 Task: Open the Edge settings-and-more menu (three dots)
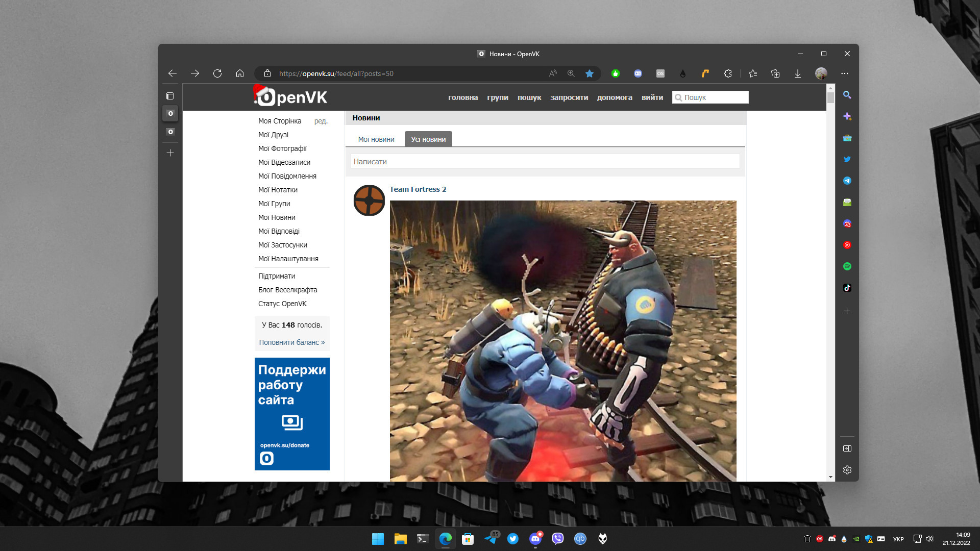[845, 73]
